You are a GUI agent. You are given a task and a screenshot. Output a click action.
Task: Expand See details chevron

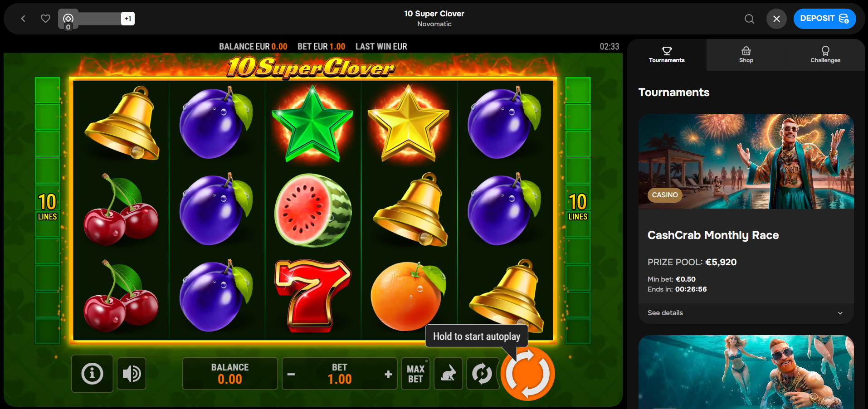[840, 313]
